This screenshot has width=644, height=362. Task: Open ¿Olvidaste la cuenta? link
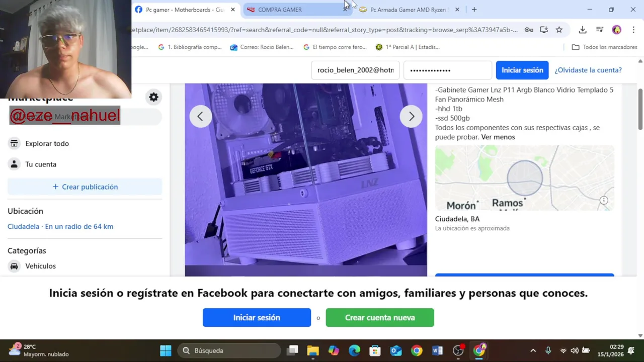coord(588,70)
